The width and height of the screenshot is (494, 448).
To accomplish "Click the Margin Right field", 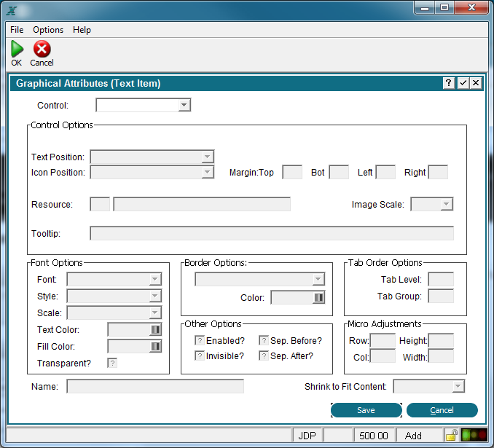I will point(438,172).
